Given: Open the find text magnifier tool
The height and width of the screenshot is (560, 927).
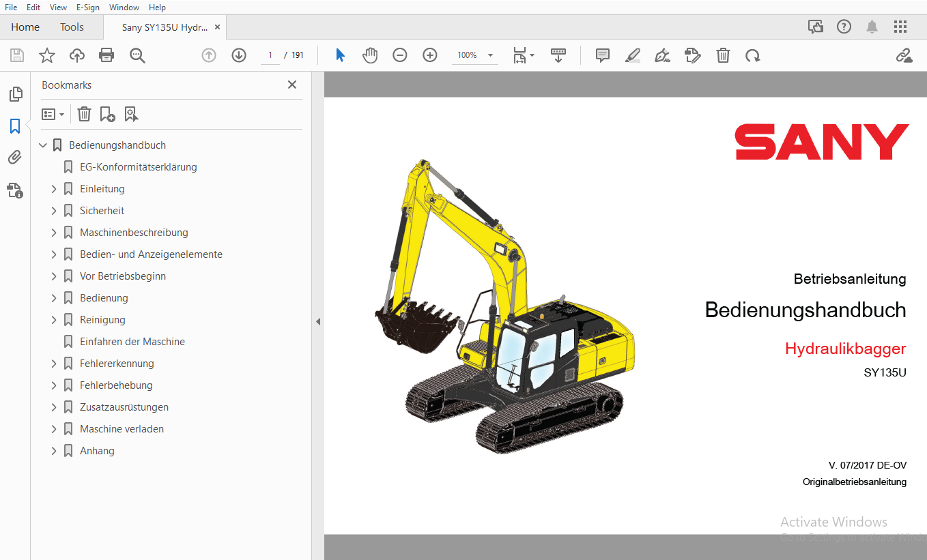Looking at the screenshot, I should (137, 55).
